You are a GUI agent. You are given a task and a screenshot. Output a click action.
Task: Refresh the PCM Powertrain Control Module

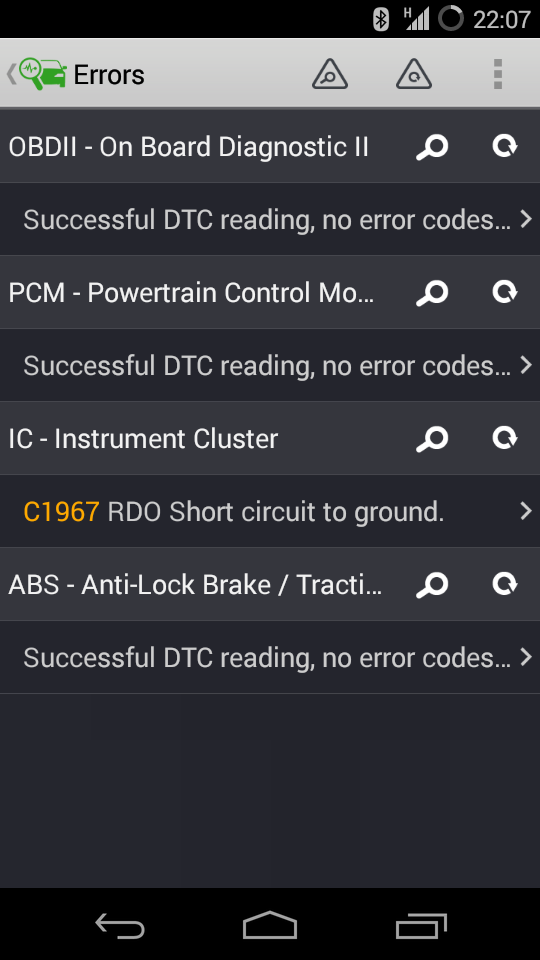click(x=505, y=293)
